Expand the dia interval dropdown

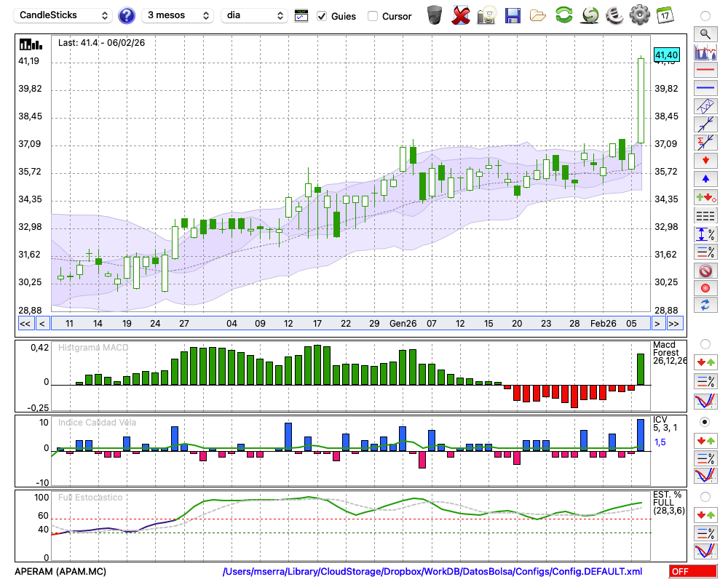point(256,15)
